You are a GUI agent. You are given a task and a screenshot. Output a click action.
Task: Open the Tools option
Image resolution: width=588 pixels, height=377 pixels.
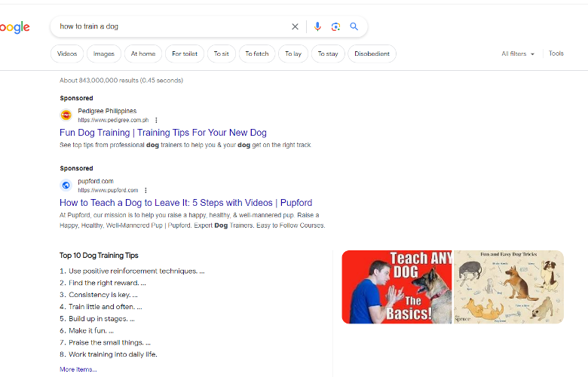[556, 54]
